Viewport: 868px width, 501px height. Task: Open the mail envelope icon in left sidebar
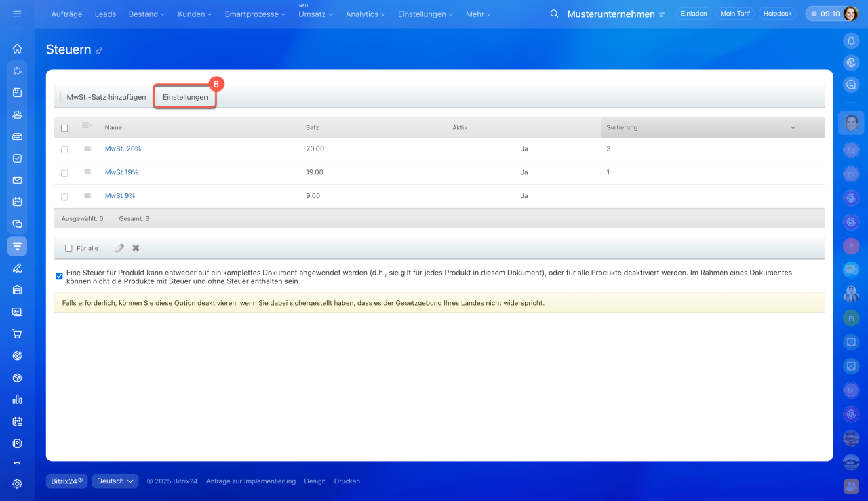(x=17, y=180)
